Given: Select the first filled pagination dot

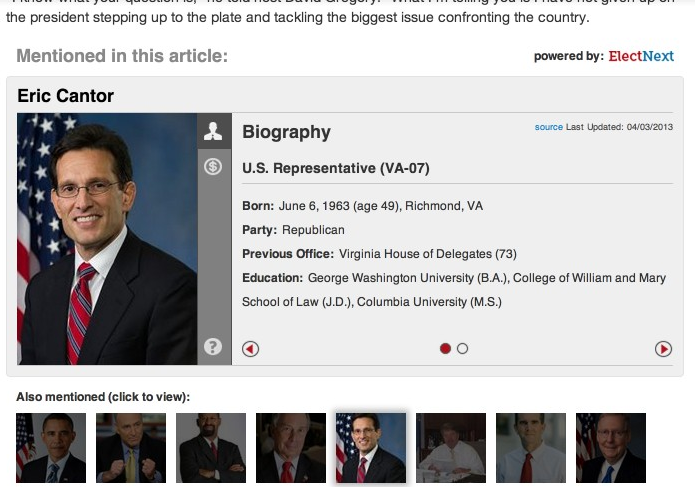Looking at the screenshot, I should [x=445, y=348].
